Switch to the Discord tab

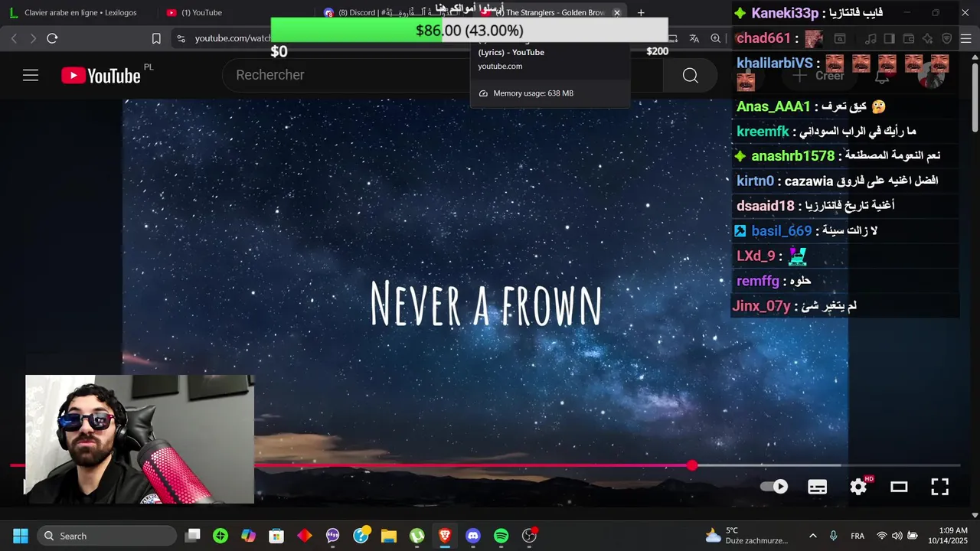click(392, 12)
